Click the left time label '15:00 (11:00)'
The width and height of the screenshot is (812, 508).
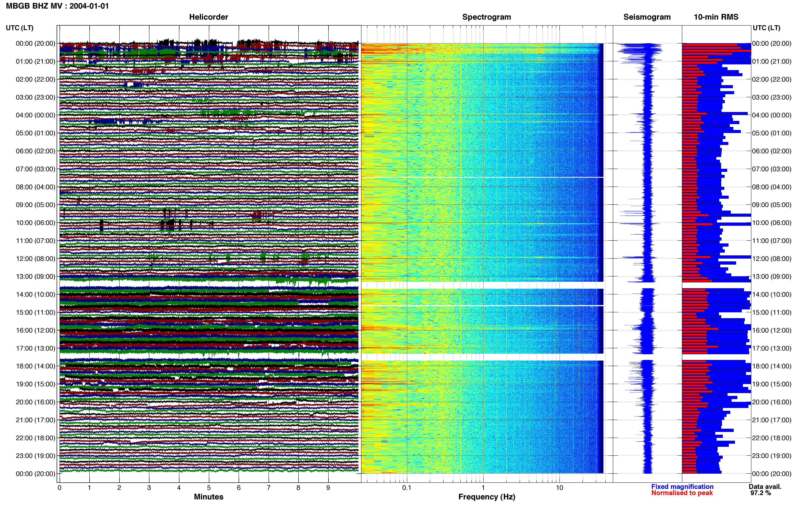pos(36,313)
